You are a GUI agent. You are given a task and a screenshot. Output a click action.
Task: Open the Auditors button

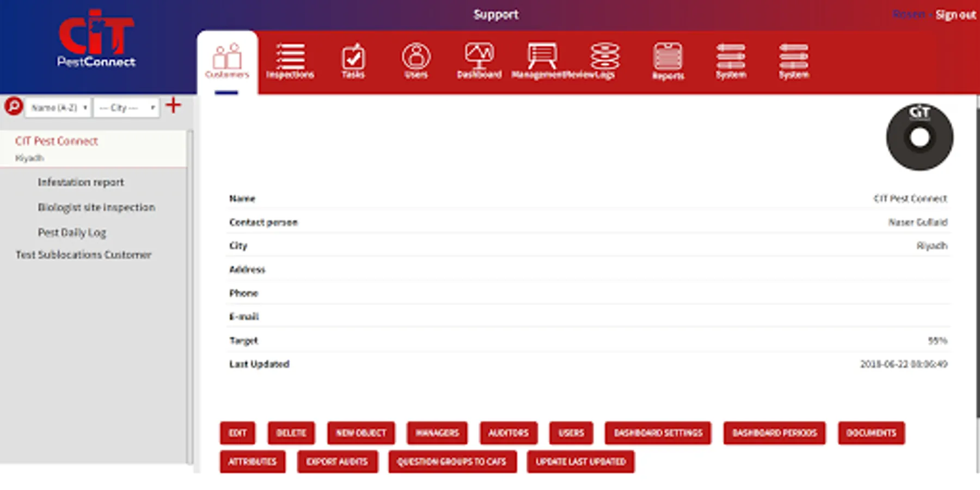[x=509, y=433]
